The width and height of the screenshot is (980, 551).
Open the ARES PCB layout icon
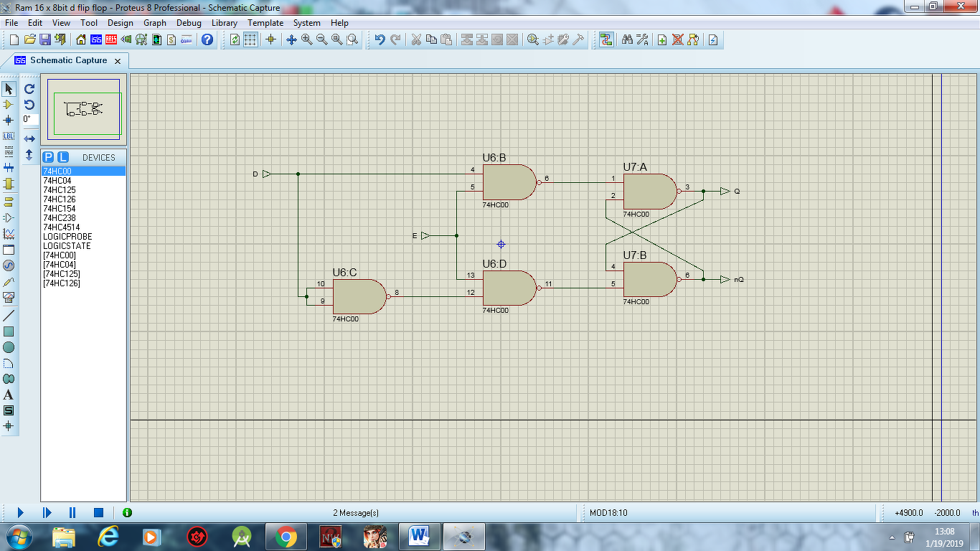pyautogui.click(x=111, y=39)
